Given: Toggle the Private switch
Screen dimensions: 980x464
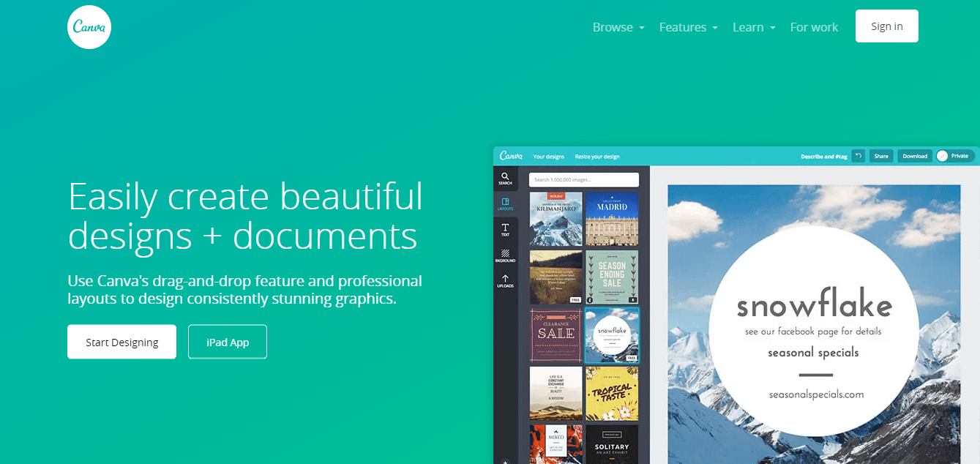Looking at the screenshot, I should click(954, 156).
